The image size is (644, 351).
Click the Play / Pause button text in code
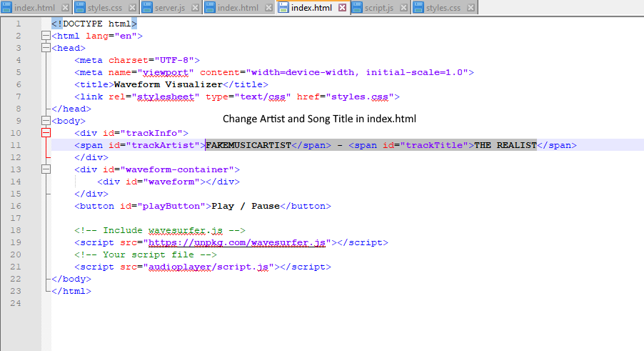246,206
